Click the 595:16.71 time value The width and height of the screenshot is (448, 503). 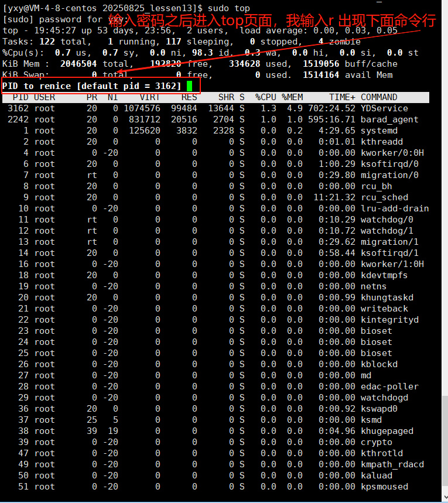(331, 119)
